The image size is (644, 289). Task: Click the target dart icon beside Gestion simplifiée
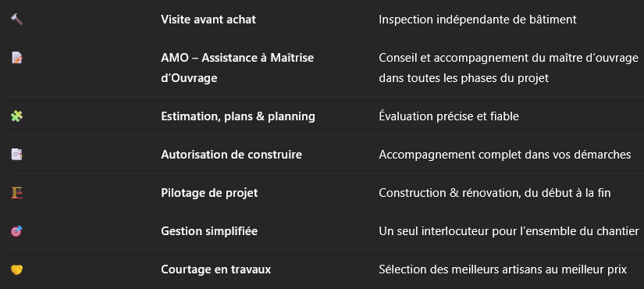coord(16,231)
